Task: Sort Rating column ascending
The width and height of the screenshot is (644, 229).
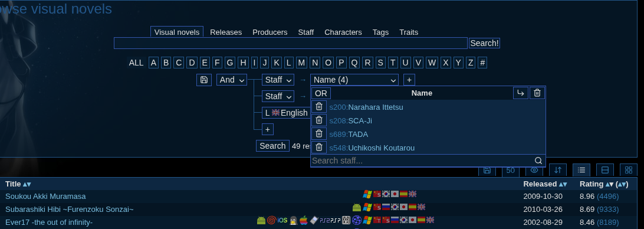Action: coord(607,184)
